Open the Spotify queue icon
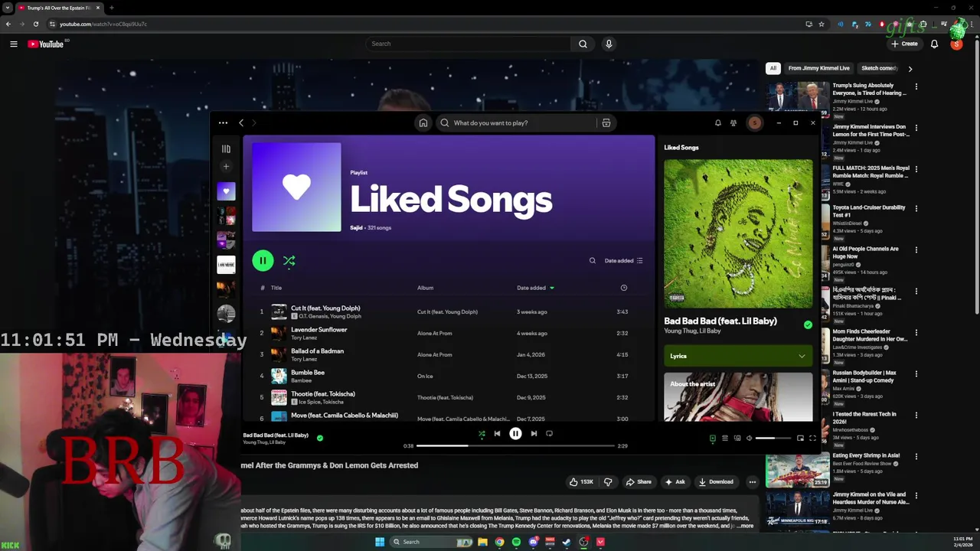 (x=724, y=439)
